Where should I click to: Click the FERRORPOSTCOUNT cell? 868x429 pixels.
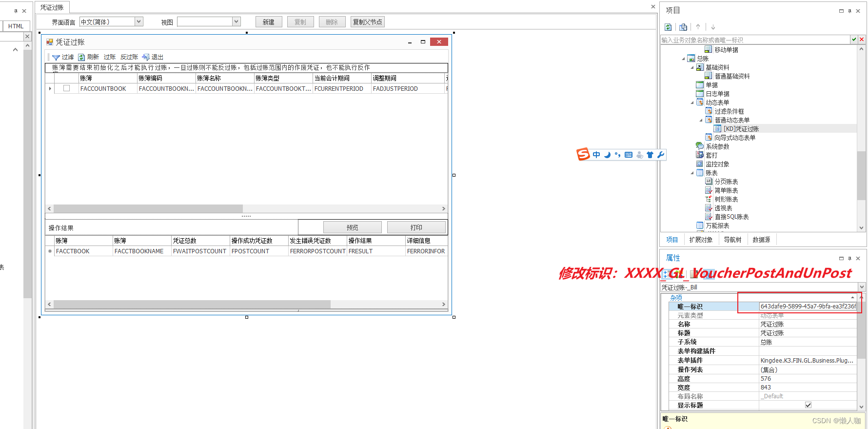click(x=317, y=251)
